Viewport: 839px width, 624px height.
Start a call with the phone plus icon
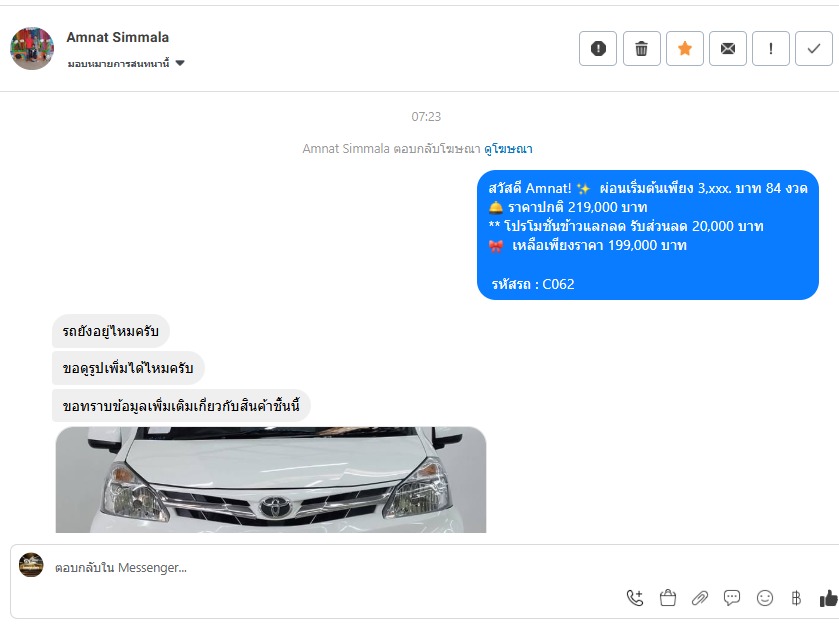635,598
